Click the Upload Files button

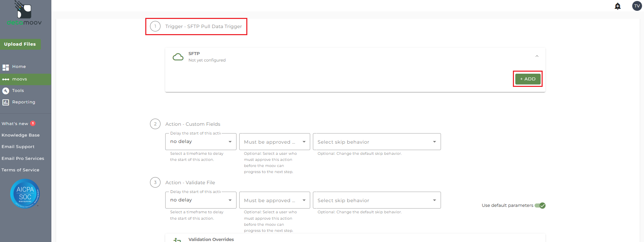20,44
